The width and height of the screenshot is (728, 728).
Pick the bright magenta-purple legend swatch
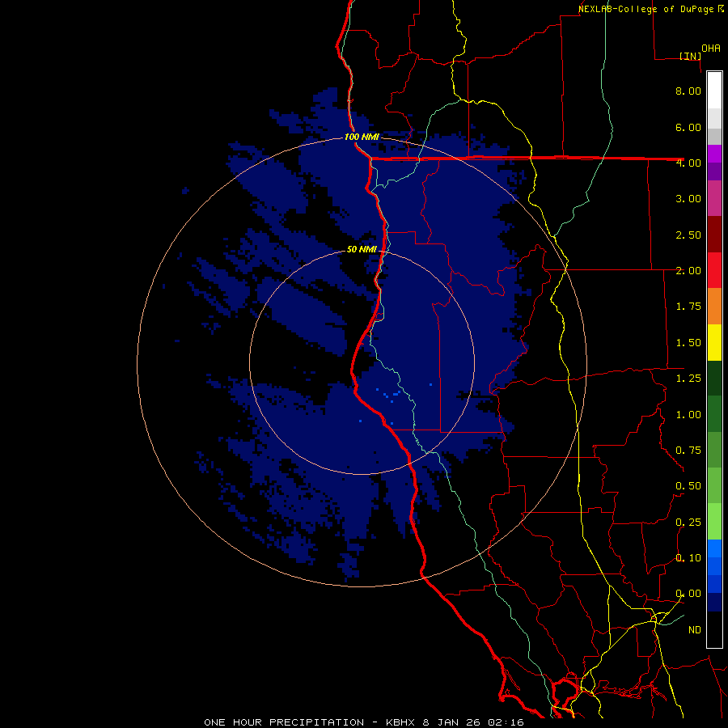pos(714,154)
